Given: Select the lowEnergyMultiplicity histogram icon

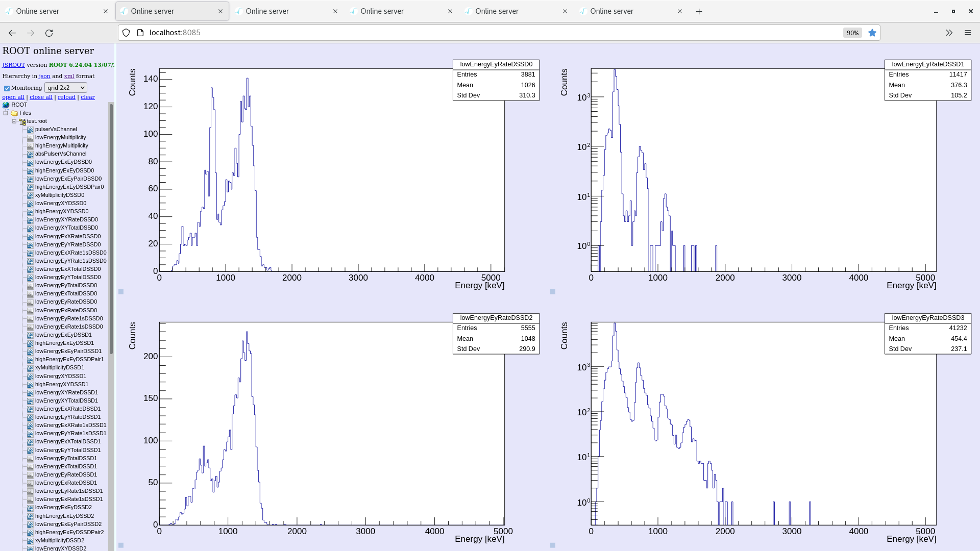Looking at the screenshot, I should point(31,137).
